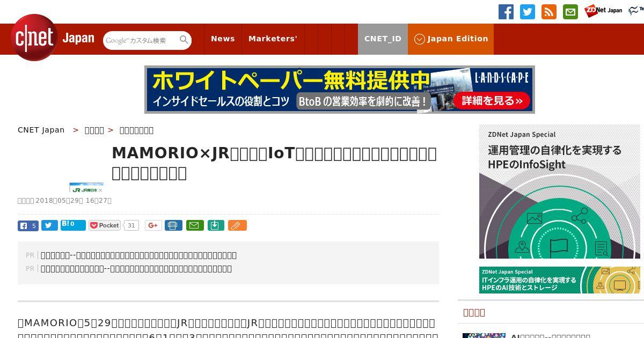Open the first sidebar article thumbnail under red heading
Image resolution: width=644 pixels, height=338 pixels.
point(484,335)
